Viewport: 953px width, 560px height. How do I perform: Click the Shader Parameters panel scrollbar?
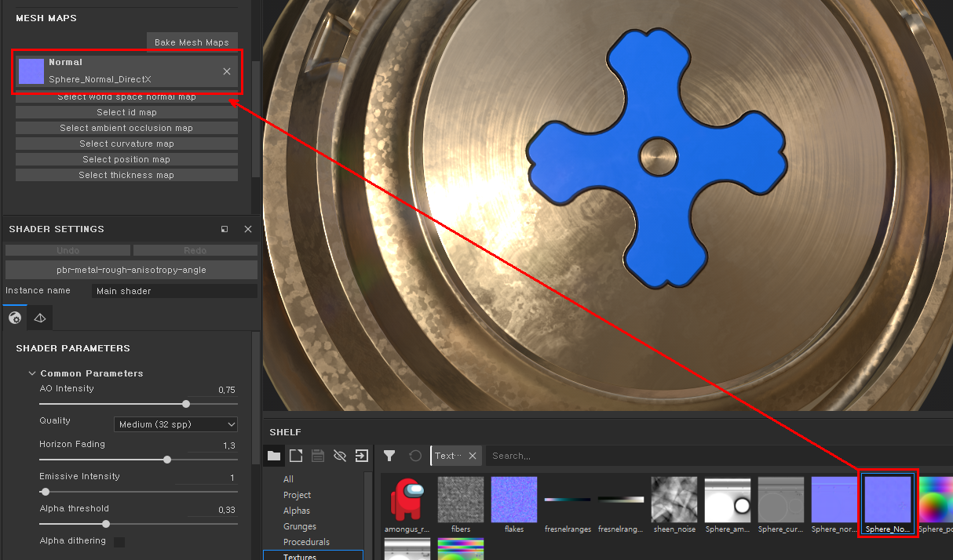(255, 398)
